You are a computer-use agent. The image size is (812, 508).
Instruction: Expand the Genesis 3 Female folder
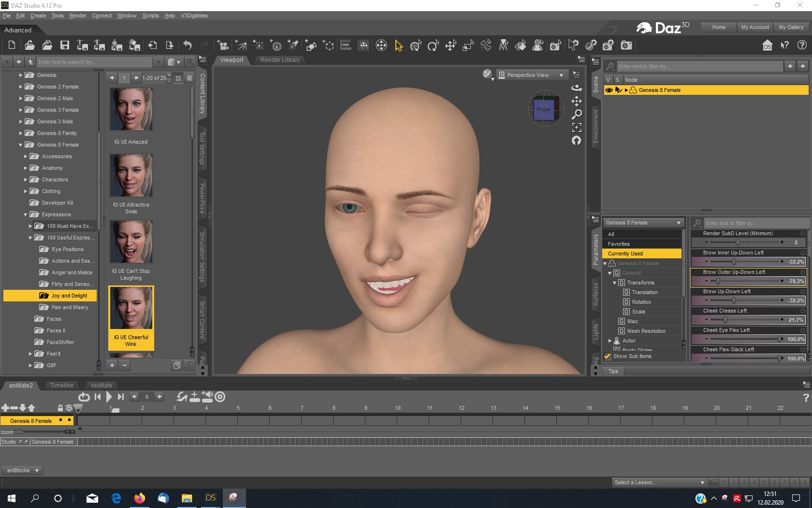[21, 110]
